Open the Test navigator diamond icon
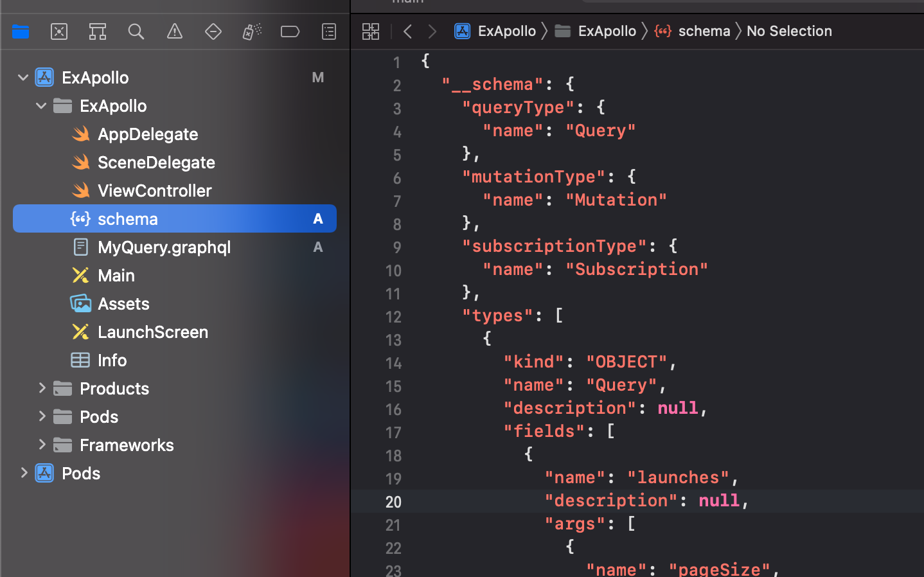The image size is (924, 577). [213, 31]
